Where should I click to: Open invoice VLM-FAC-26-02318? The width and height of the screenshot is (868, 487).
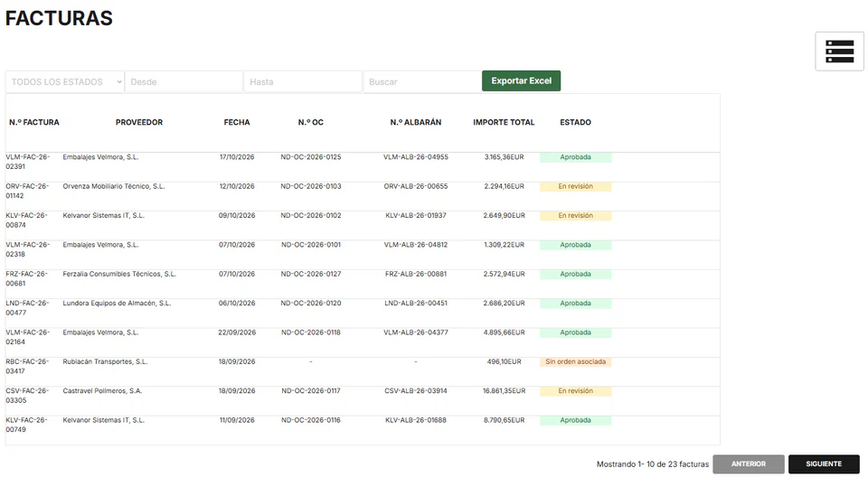coord(28,249)
